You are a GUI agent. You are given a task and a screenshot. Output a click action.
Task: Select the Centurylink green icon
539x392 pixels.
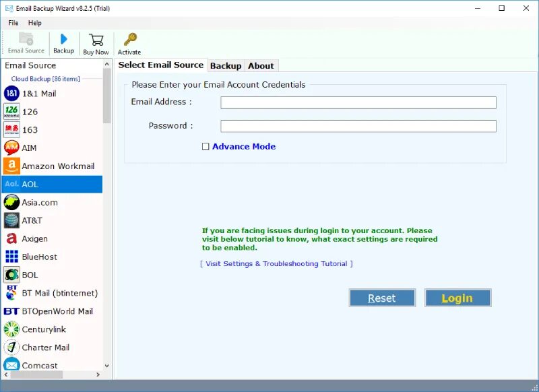pos(11,329)
